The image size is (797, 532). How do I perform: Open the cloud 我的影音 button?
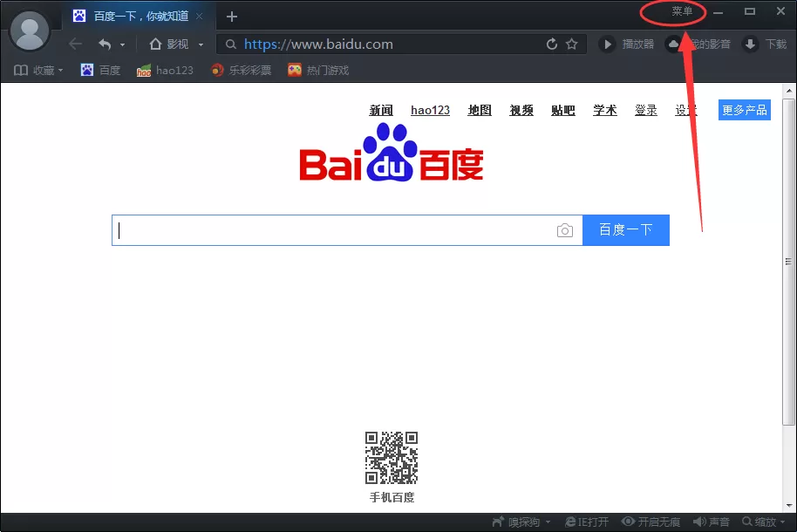(698, 44)
